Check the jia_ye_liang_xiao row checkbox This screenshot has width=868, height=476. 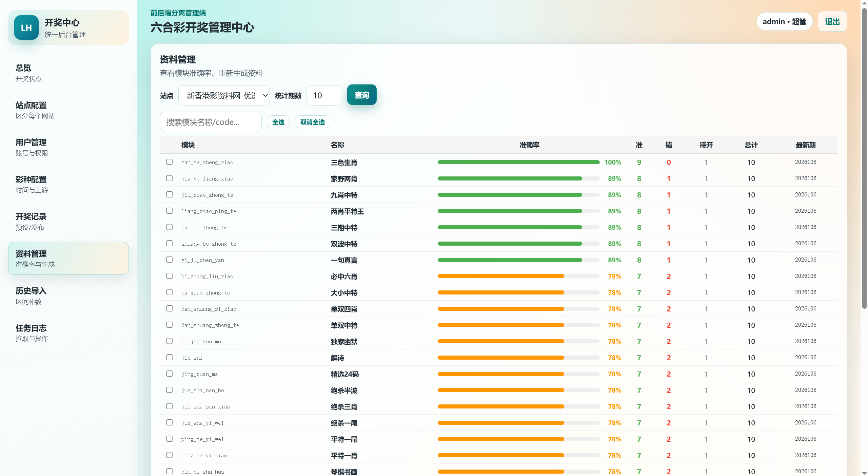tap(170, 178)
